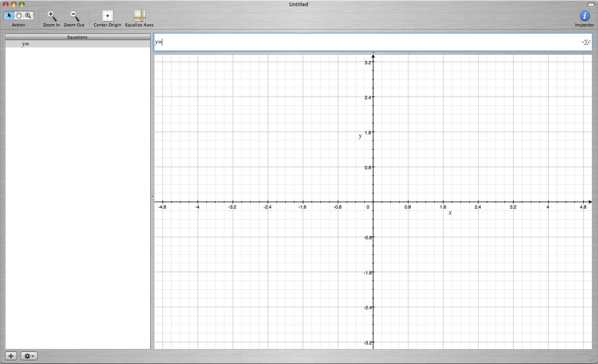Image resolution: width=598 pixels, height=364 pixels.
Task: Click the Zoom Out magnifier icon
Action: coord(74,16)
